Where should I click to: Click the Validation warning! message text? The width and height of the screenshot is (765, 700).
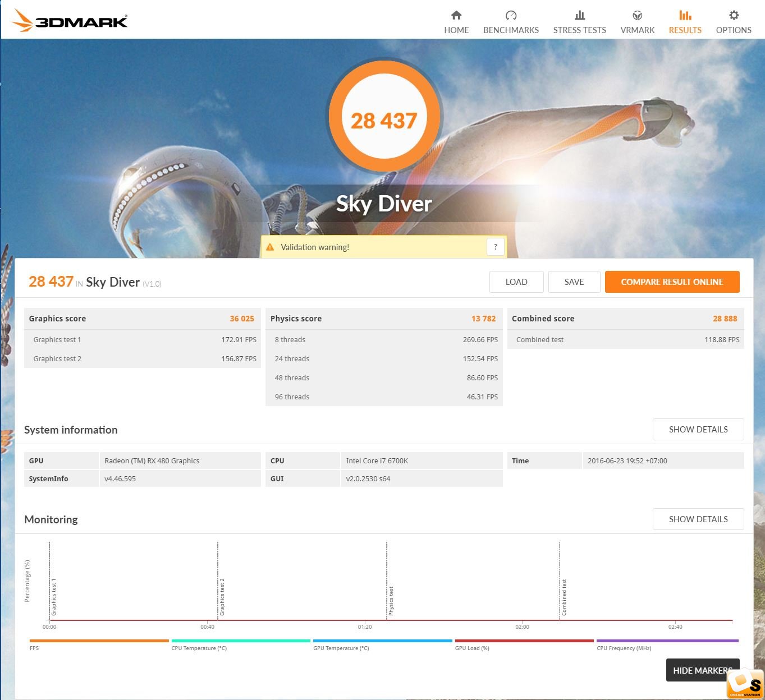click(x=315, y=247)
